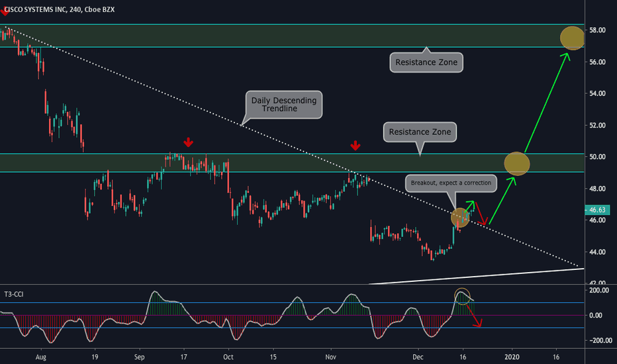The width and height of the screenshot is (617, 364).
Task: Click the red down arrow above the November high
Action: 356,146
